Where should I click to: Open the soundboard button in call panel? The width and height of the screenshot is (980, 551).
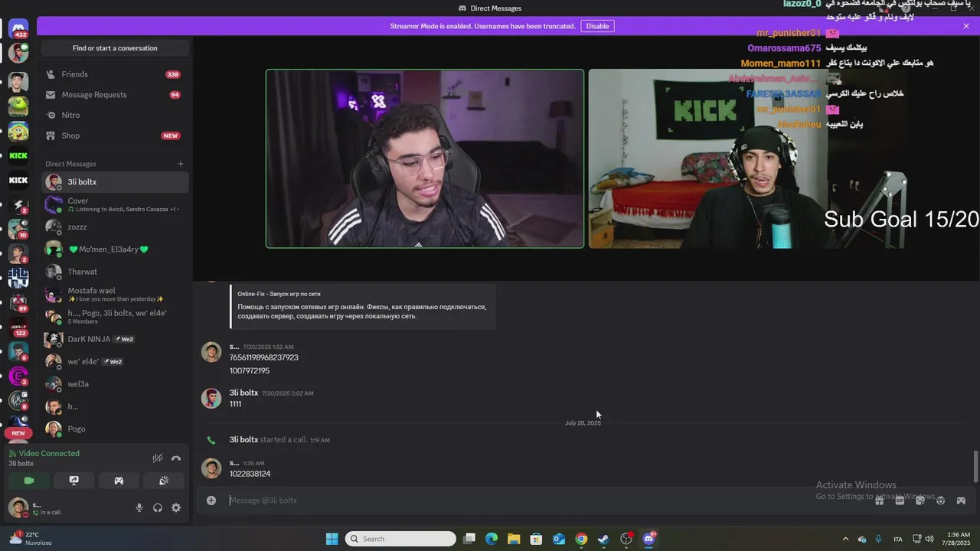coord(164,481)
